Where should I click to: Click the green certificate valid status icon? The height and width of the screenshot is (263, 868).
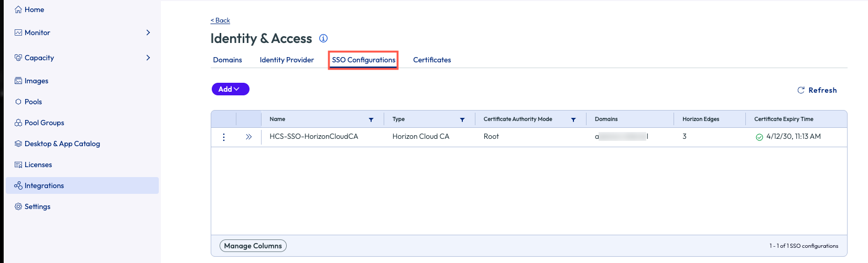[x=759, y=137]
